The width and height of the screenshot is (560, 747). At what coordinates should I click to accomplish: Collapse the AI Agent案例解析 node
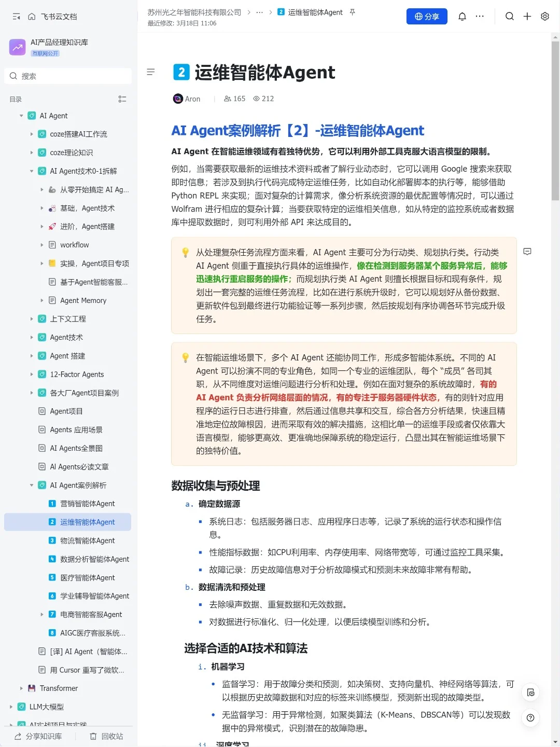pyautogui.click(x=32, y=486)
